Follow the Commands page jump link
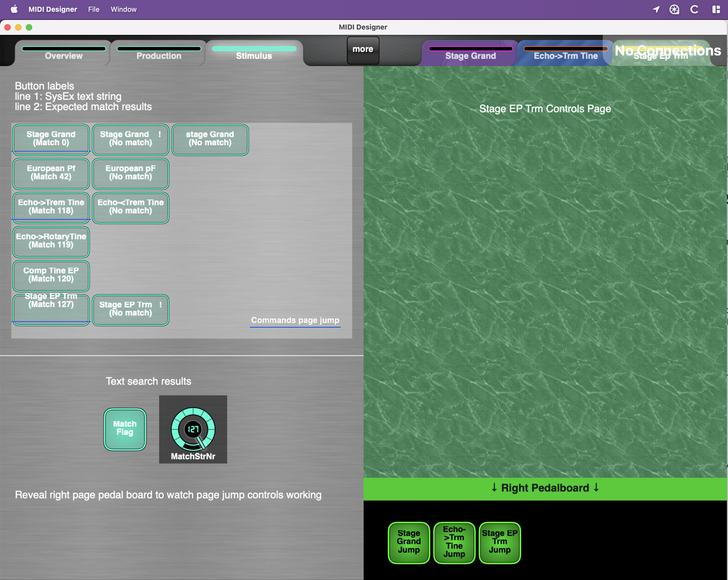This screenshot has height=580, width=728. [295, 320]
